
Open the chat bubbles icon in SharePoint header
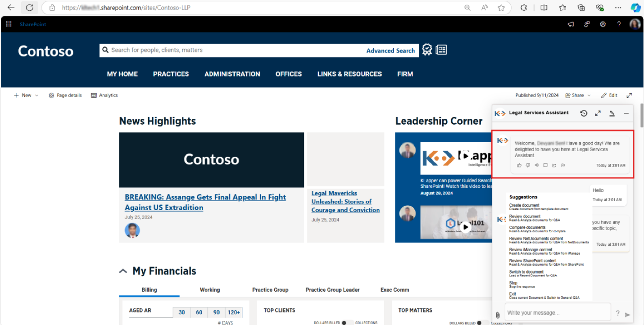[587, 24]
